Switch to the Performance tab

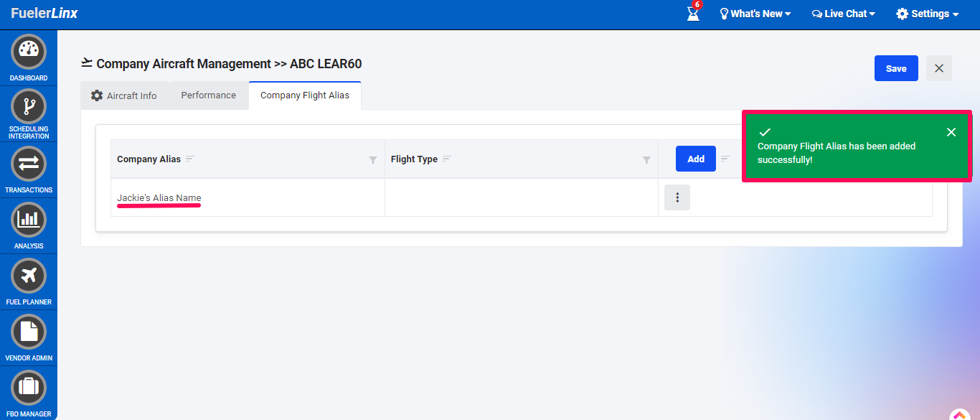(208, 95)
